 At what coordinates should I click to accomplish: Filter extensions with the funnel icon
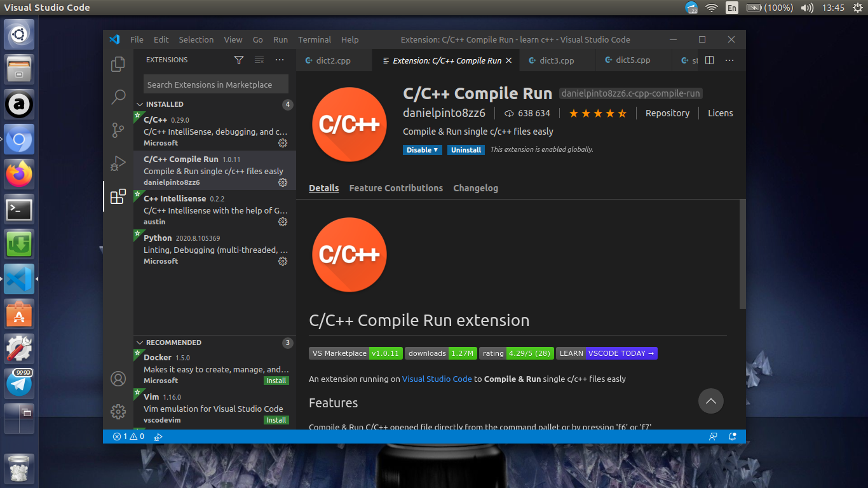pos(239,60)
